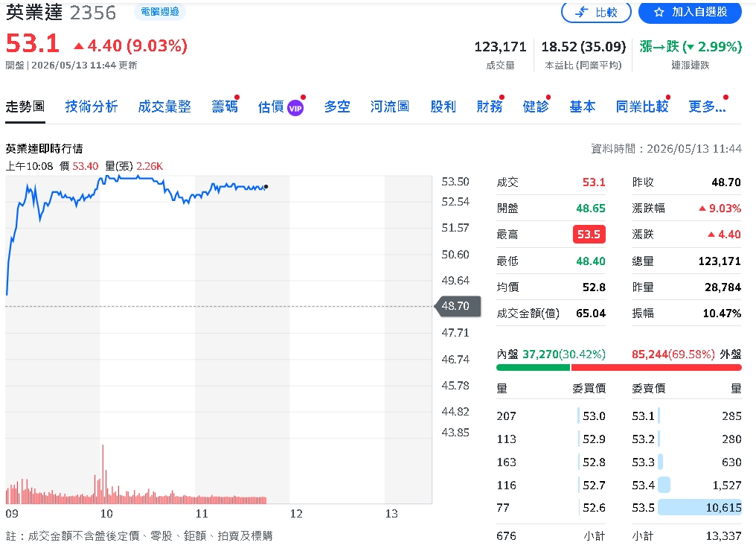
Task: Click the 昨量 28,784 value
Action: [x=723, y=287]
